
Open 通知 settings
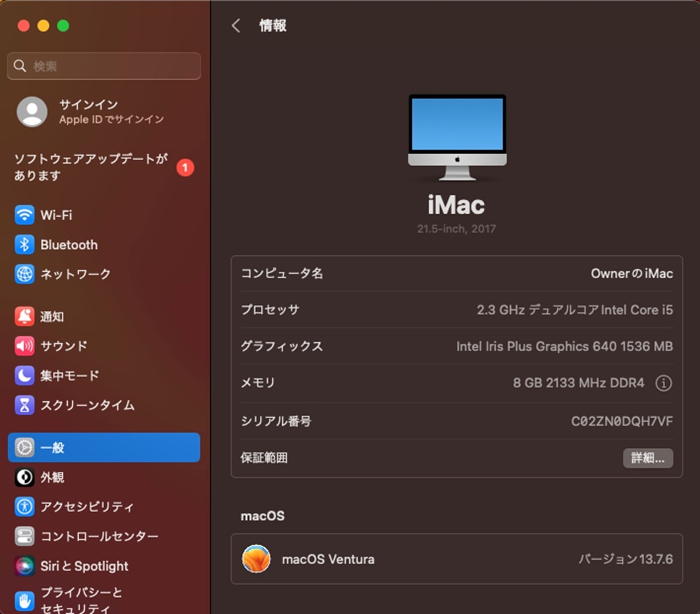pos(52,316)
